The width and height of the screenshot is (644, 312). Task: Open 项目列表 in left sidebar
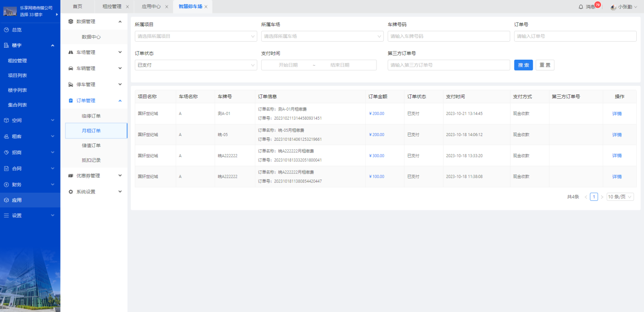[x=18, y=76]
